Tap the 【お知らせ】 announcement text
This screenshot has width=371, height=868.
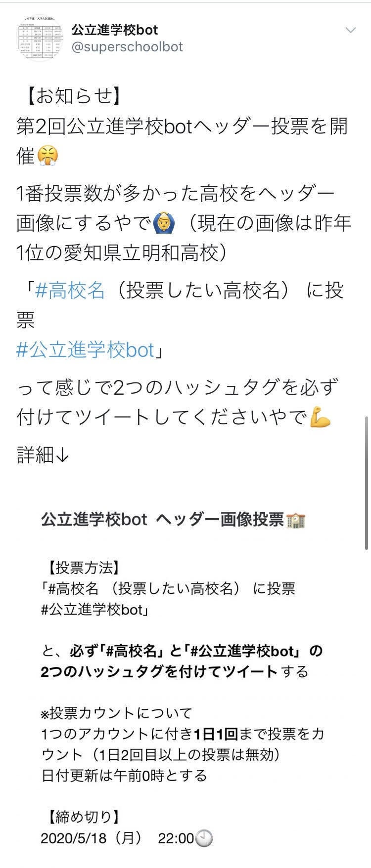(x=70, y=96)
